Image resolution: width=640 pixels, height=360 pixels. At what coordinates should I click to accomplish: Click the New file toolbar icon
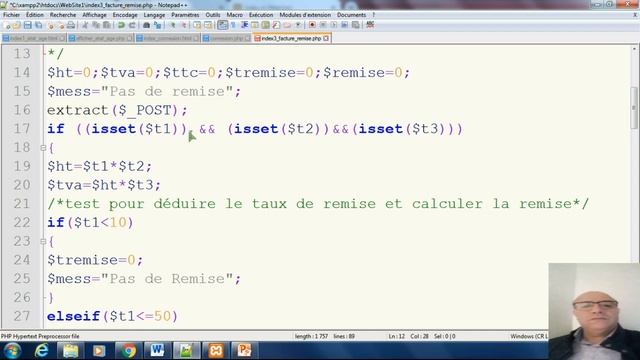7,25
